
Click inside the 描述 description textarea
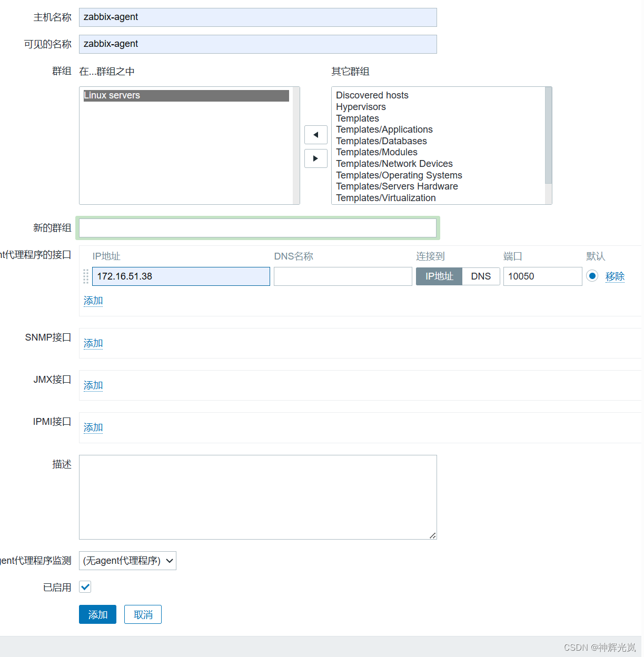pos(258,497)
